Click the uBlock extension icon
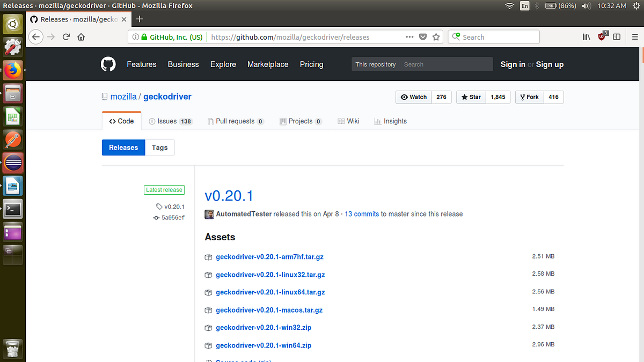This screenshot has width=644, height=362. pyautogui.click(x=602, y=36)
